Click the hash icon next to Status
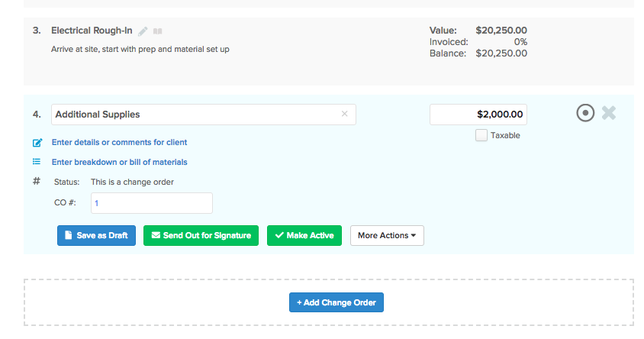The image size is (644, 339). [37, 182]
